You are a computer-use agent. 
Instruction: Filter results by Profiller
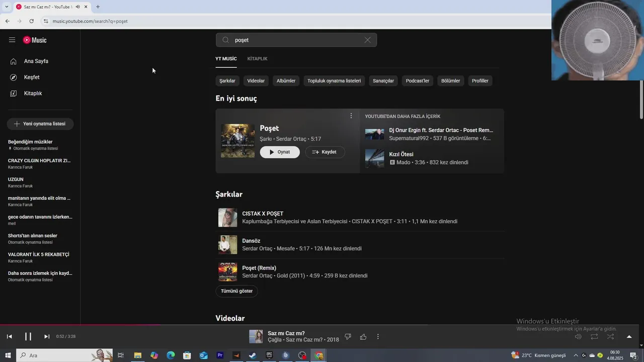[x=480, y=81]
